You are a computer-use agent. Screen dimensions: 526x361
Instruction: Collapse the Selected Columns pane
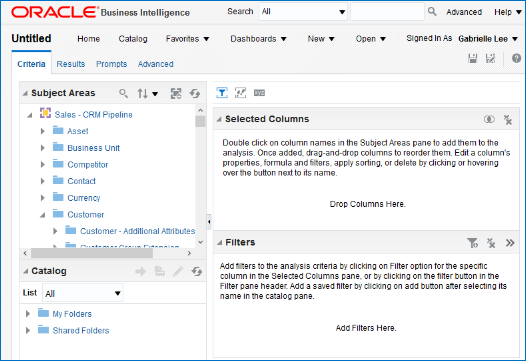click(219, 119)
